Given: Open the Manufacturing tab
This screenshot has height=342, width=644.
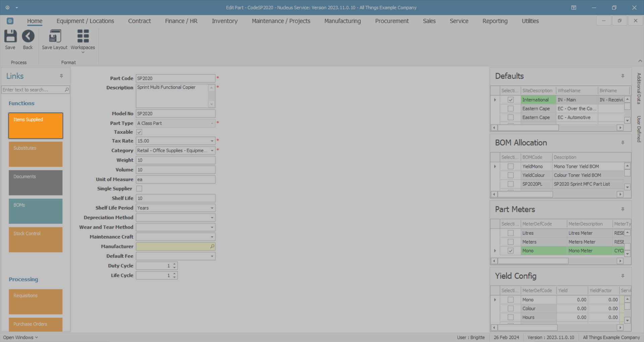Looking at the screenshot, I should click(x=342, y=21).
